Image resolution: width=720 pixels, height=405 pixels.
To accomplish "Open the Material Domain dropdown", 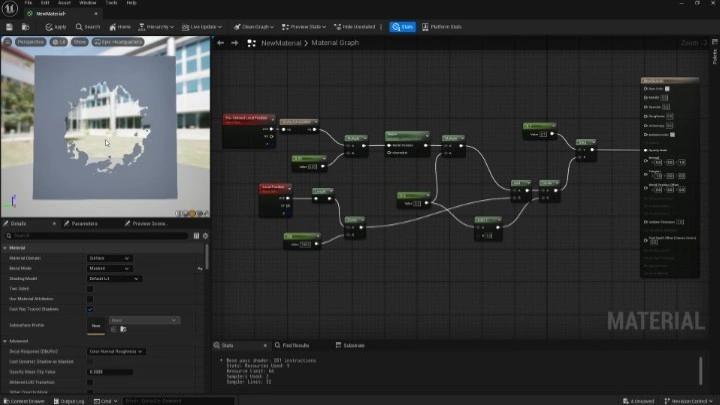I will pyautogui.click(x=112, y=258).
